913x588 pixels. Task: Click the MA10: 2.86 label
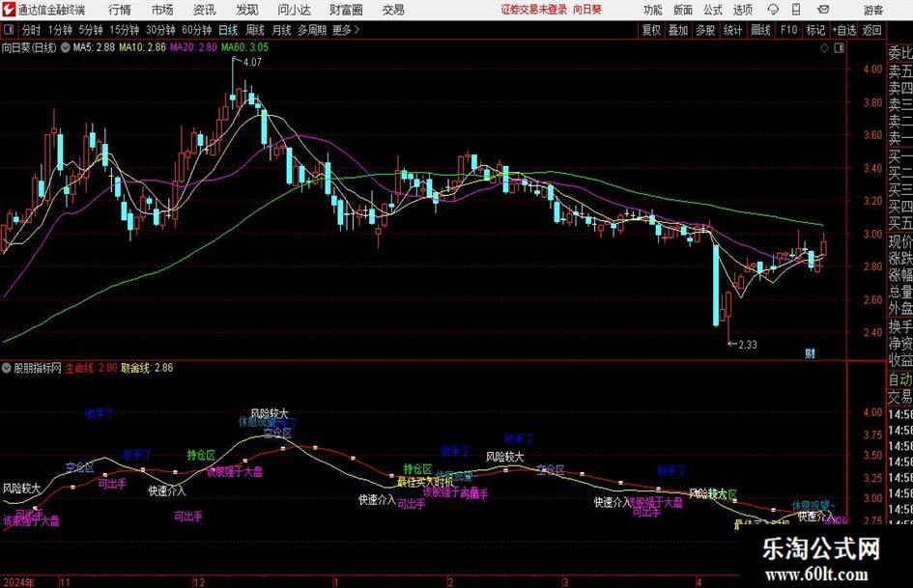pyautogui.click(x=143, y=47)
